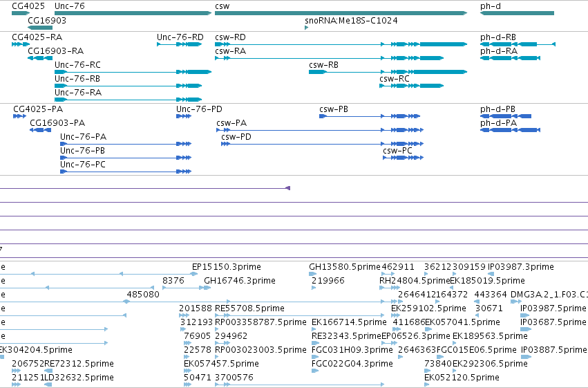Select transcript Unc-76-RC

(133, 72)
